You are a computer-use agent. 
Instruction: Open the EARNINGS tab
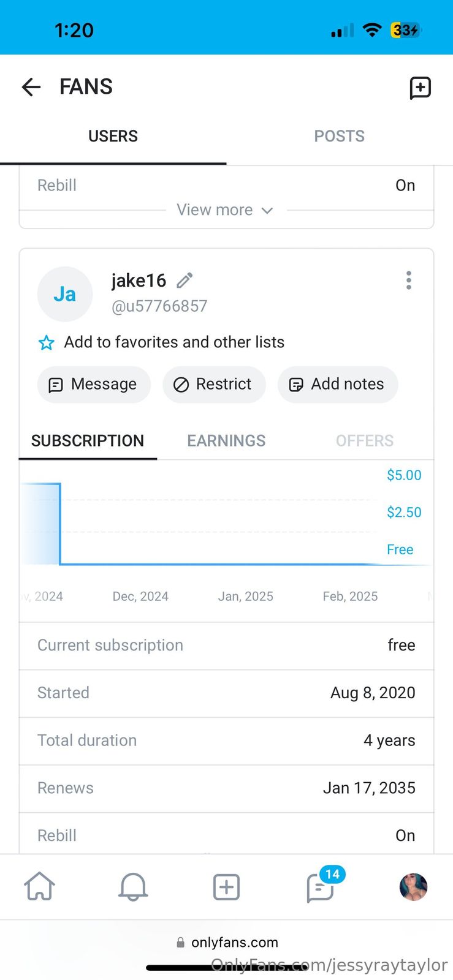(x=226, y=440)
